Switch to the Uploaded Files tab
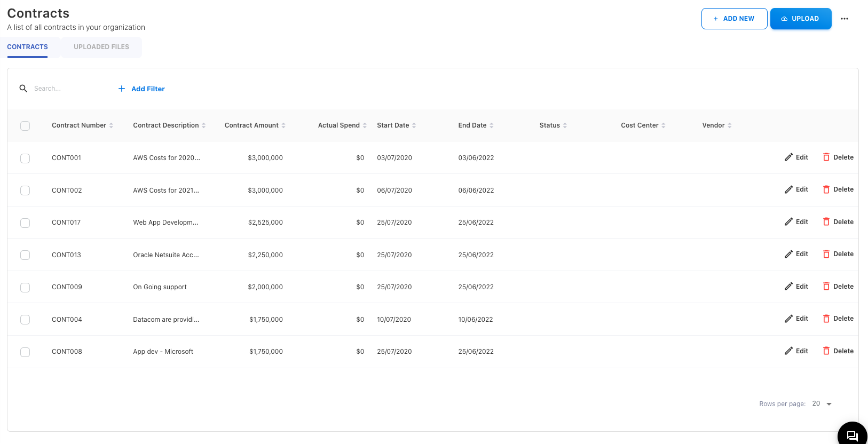Screen dimensions: 868x444 pyautogui.click(x=101, y=47)
